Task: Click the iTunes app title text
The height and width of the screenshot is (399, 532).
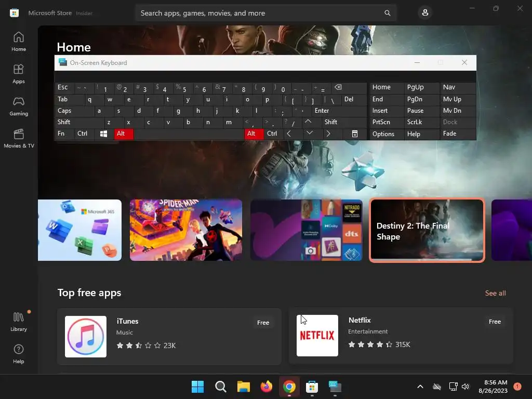Action: 128,321
